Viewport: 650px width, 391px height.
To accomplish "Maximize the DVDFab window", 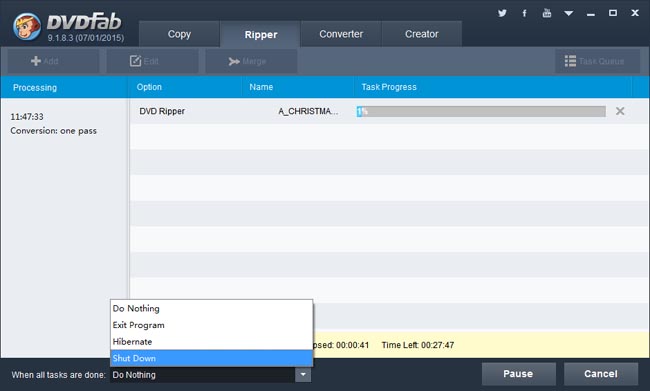I will coord(613,13).
